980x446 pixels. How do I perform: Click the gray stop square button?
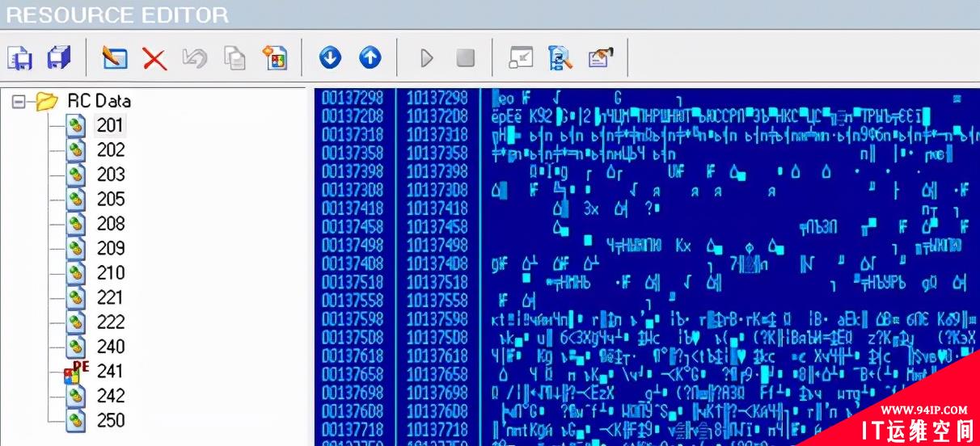coord(465,58)
